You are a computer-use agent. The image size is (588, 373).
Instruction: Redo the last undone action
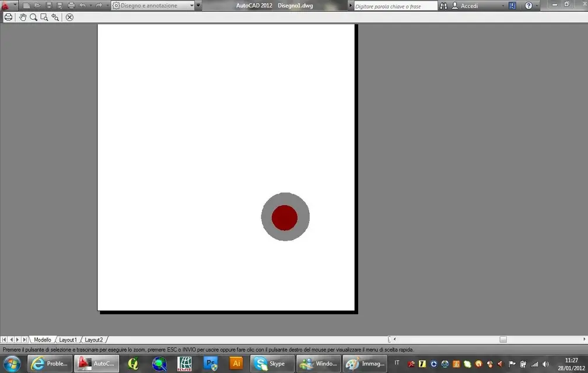coord(99,6)
